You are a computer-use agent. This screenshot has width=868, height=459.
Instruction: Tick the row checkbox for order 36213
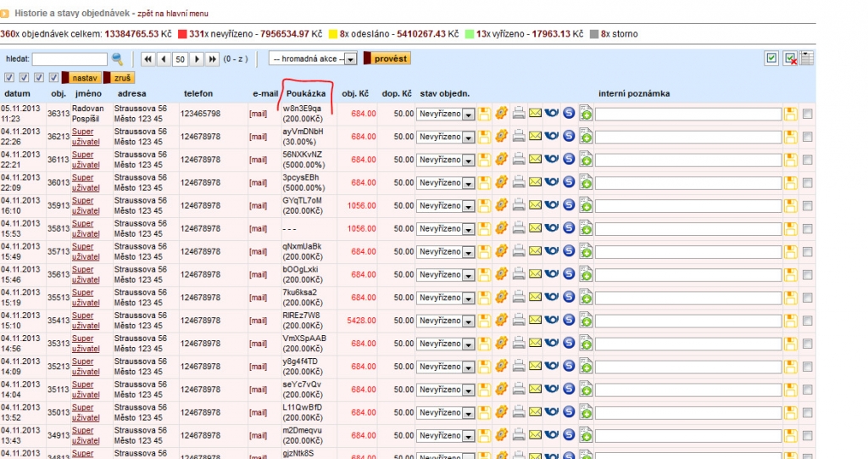[808, 137]
